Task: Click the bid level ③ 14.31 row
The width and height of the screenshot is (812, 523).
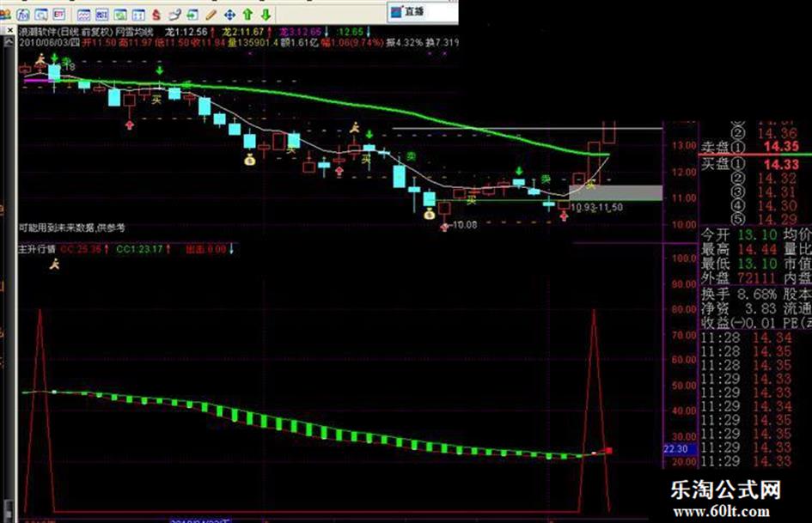Action: [765, 192]
